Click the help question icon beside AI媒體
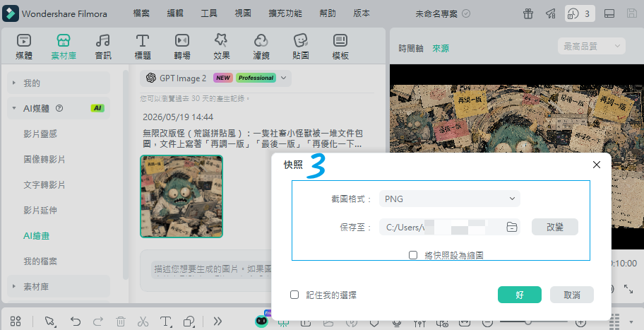The height and width of the screenshot is (330, 644). (x=59, y=108)
